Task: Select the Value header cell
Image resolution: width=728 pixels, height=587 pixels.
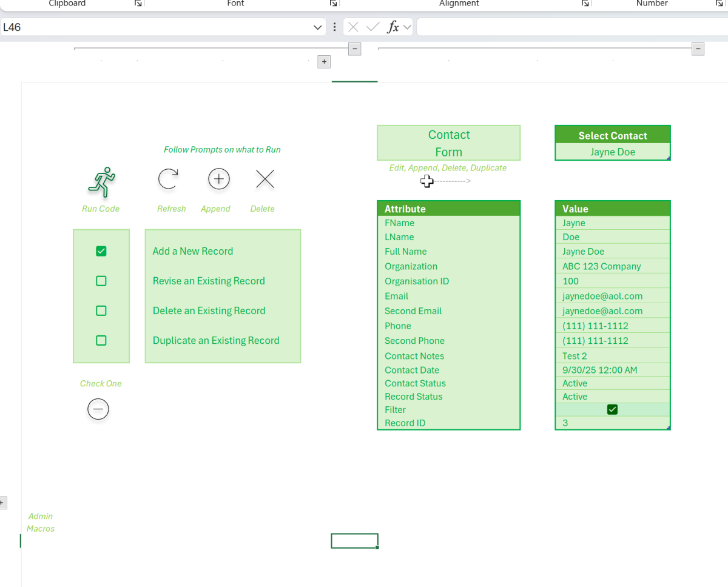Action: point(613,209)
